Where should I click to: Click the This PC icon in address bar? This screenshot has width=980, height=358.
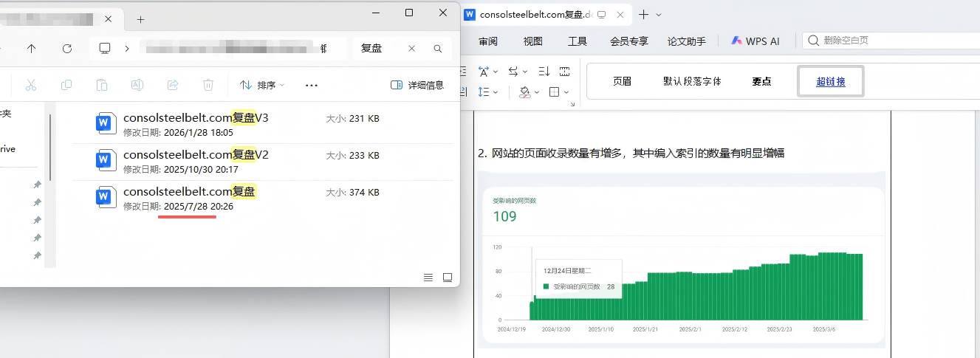105,49
